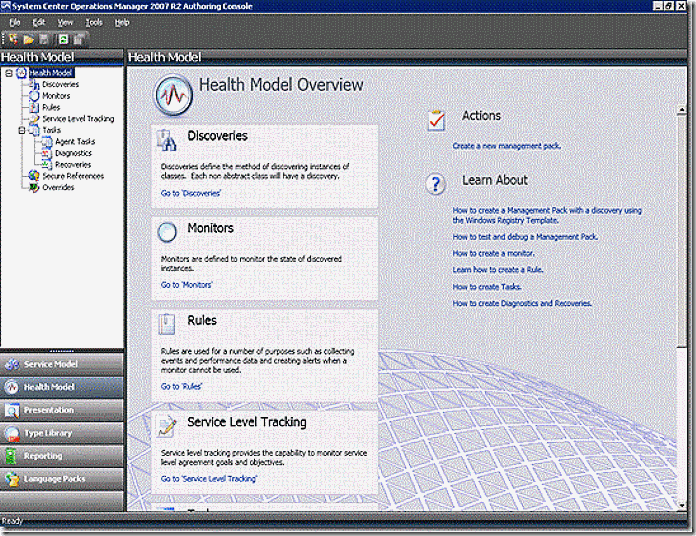This screenshot has height=536, width=696.
Task: Click the New management pack toolbar icon
Action: [x=14, y=39]
